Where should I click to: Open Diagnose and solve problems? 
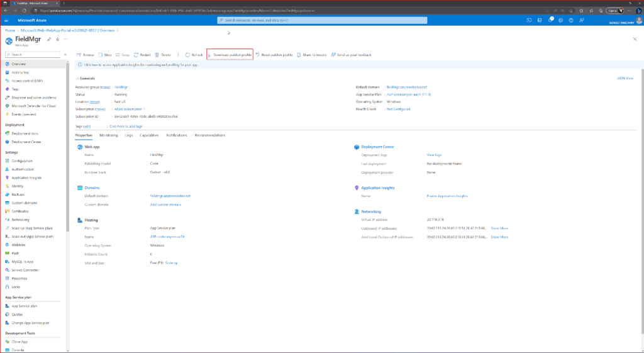click(x=34, y=98)
